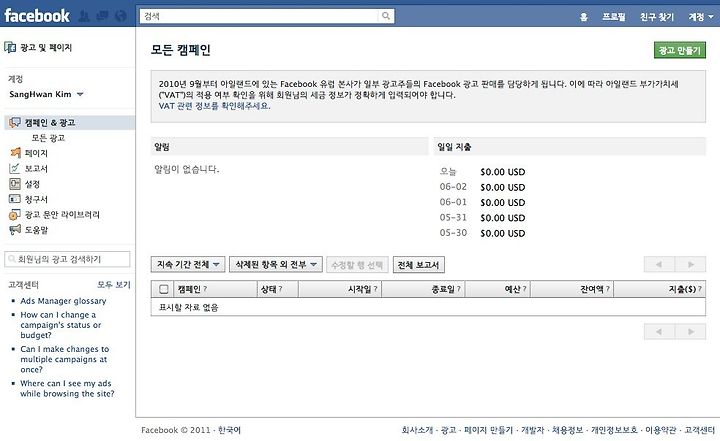Click the 한국어 language link in footer

point(229,430)
